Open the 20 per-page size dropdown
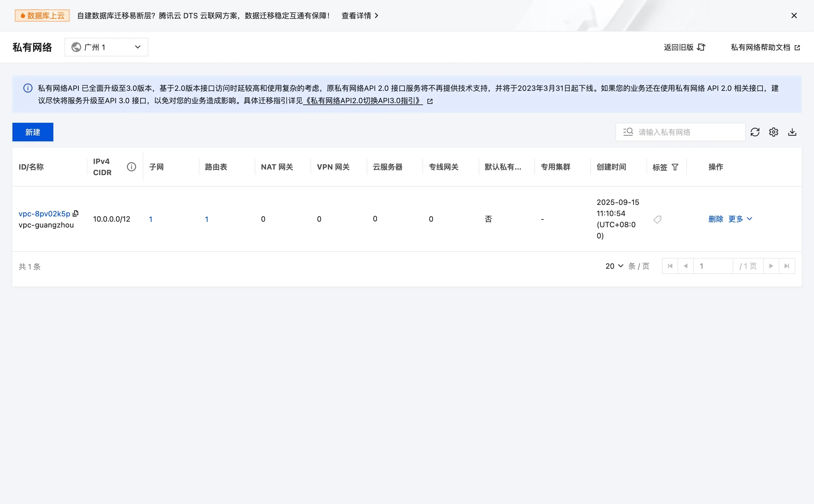Viewport: 814px width, 504px height. [614, 266]
